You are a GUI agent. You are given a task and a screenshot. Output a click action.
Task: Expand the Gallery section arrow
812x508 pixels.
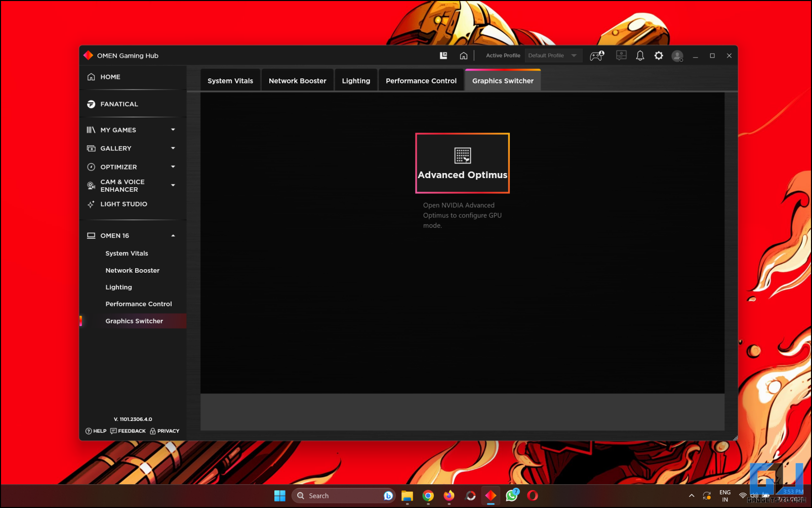(173, 148)
